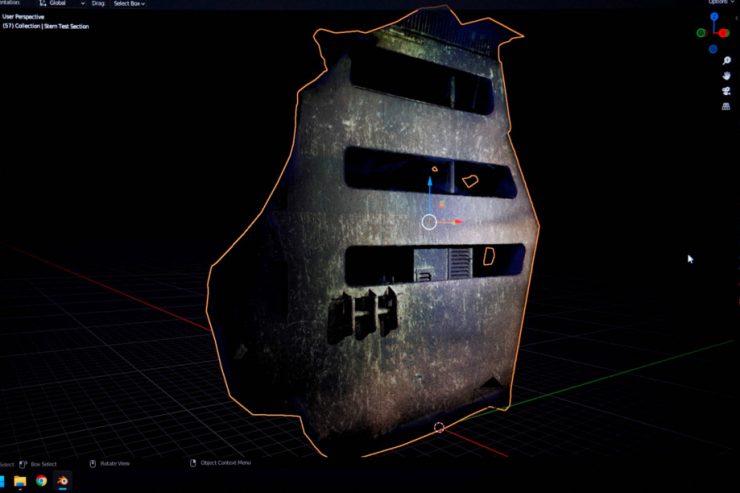Image resolution: width=740 pixels, height=493 pixels.
Task: Open Blender from the taskbar
Action: [x=63, y=481]
